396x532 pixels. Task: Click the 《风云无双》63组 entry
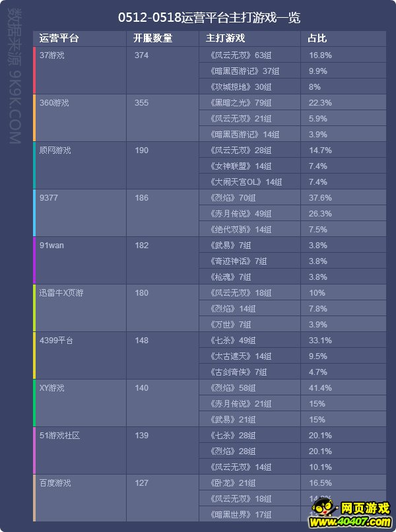tap(240, 55)
